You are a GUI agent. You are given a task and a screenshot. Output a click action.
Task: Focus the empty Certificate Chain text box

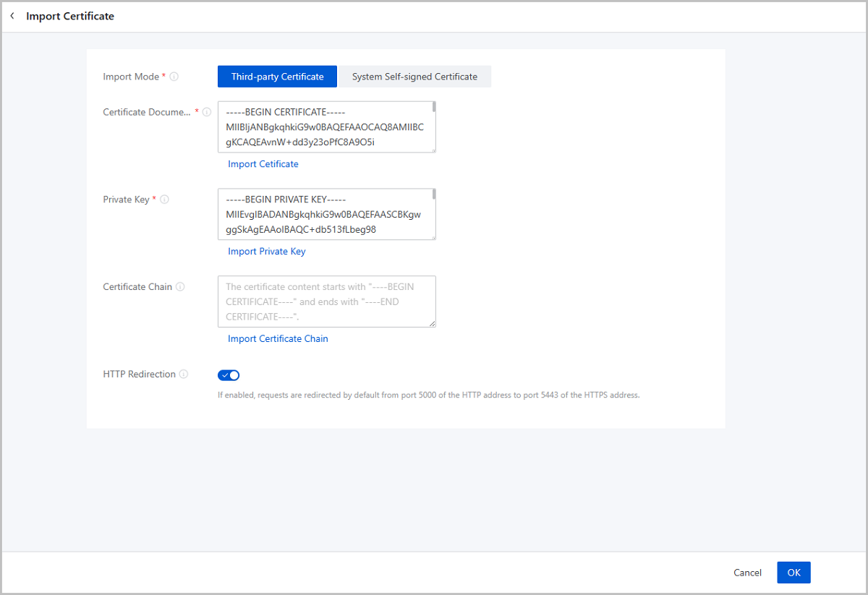[x=325, y=301]
